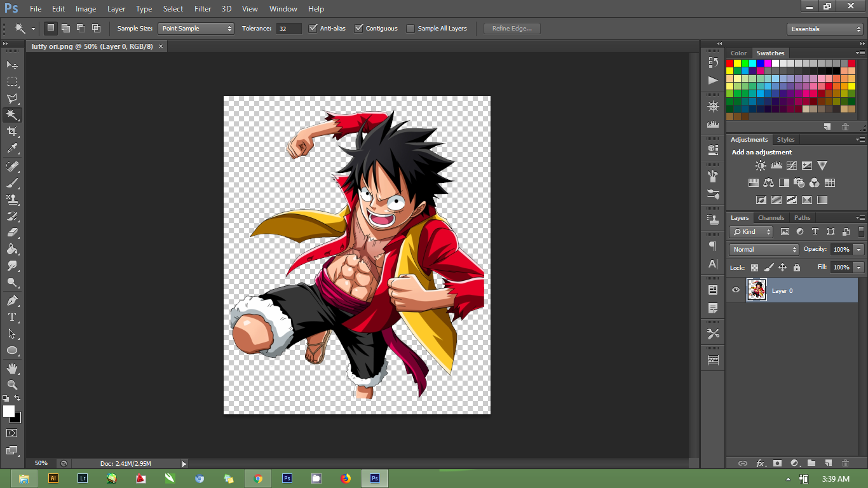Screen dimensions: 868x488
Task: Click the Brightness/Contrast adjustment icon
Action: [x=761, y=166]
